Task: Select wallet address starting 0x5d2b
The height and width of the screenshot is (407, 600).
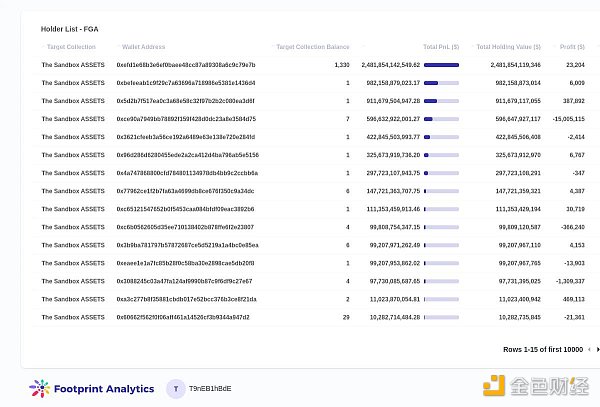Action: point(186,101)
